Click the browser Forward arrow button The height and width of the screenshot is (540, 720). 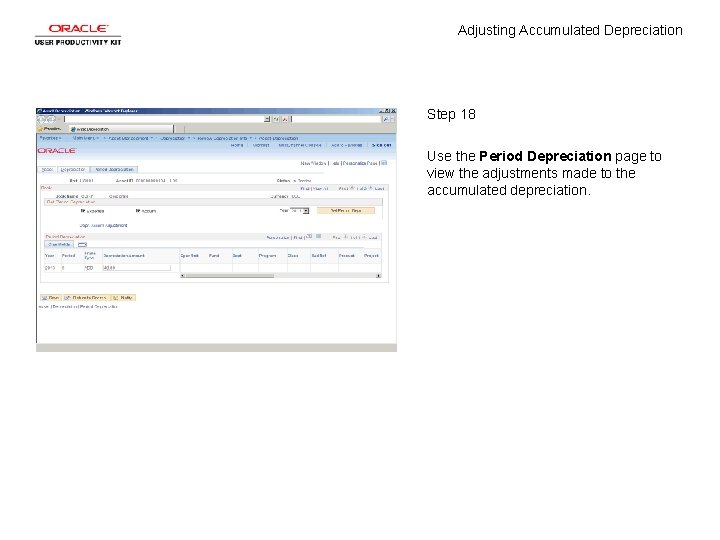coord(51,119)
